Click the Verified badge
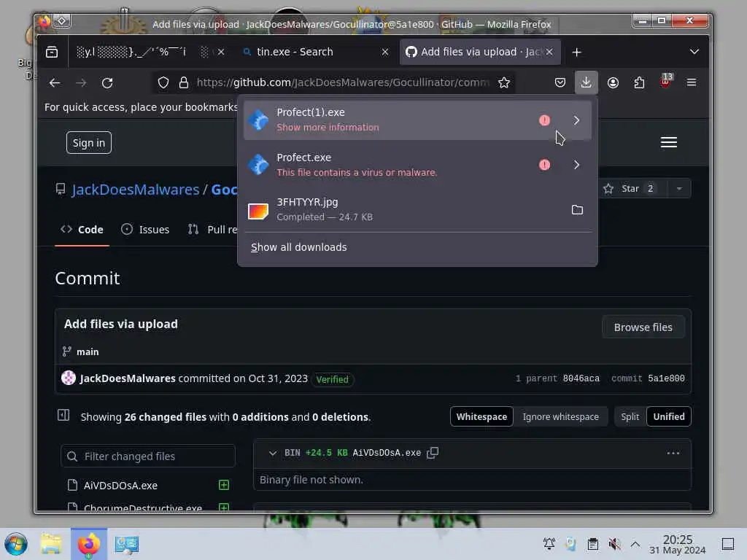747x560 pixels. pyautogui.click(x=332, y=379)
